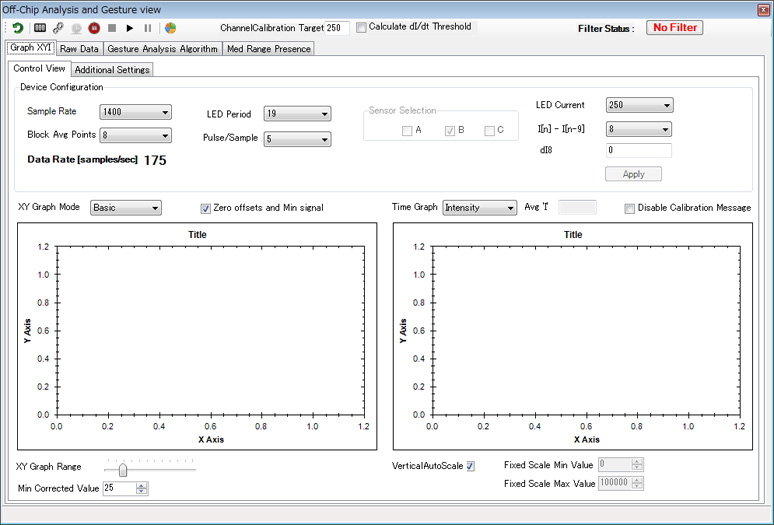Click the pause bars toolbar icon
The width and height of the screenshot is (774, 525).
click(148, 28)
